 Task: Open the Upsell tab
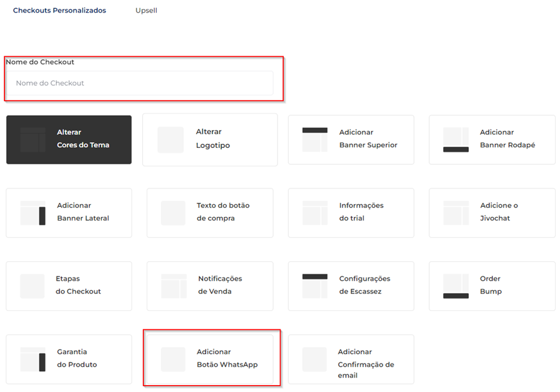pos(146,10)
